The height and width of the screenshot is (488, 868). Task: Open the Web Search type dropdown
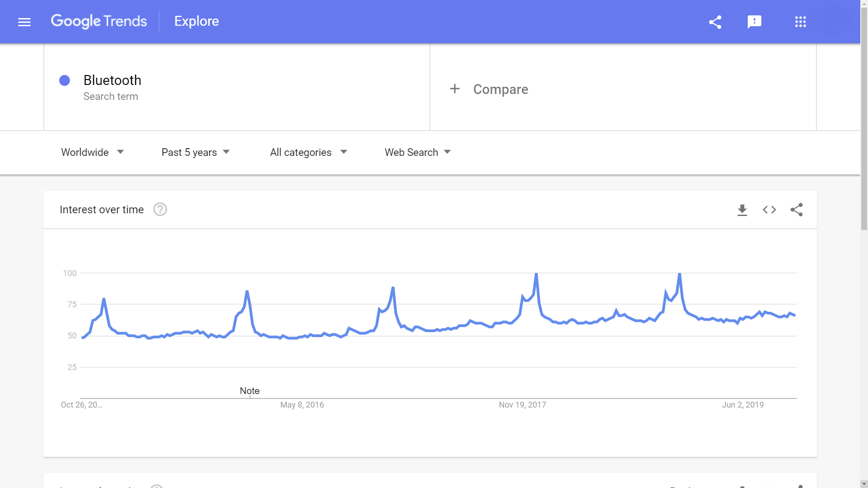click(418, 153)
